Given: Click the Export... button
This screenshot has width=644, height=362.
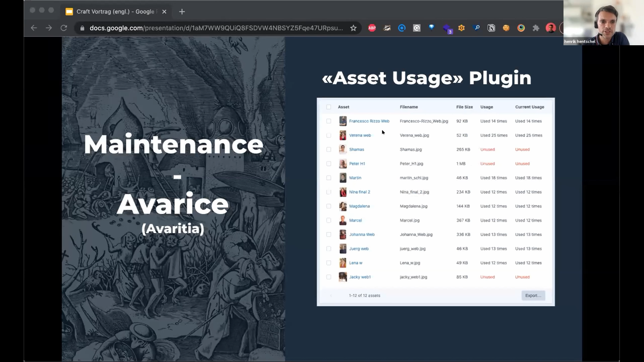Looking at the screenshot, I should pos(533,296).
